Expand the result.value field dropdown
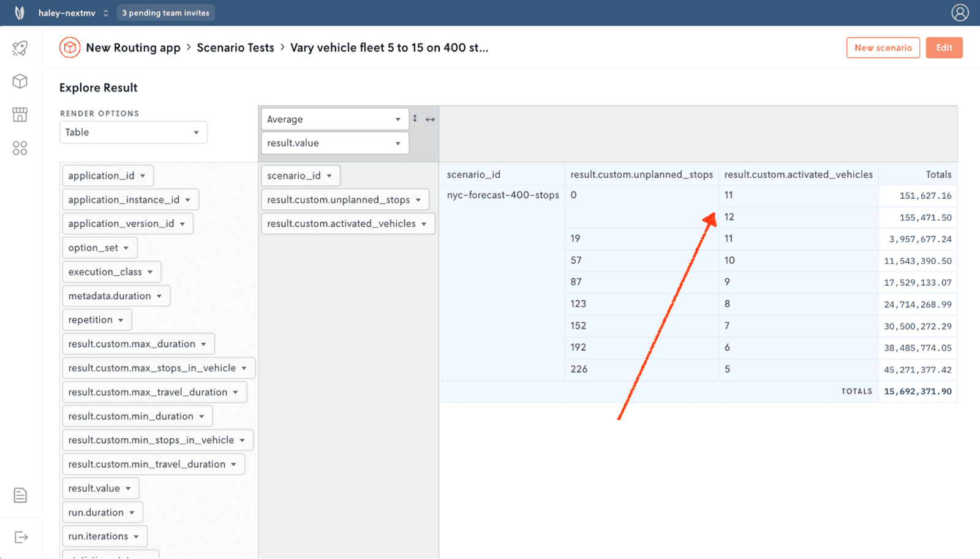The width and height of the screenshot is (980, 559). click(335, 143)
